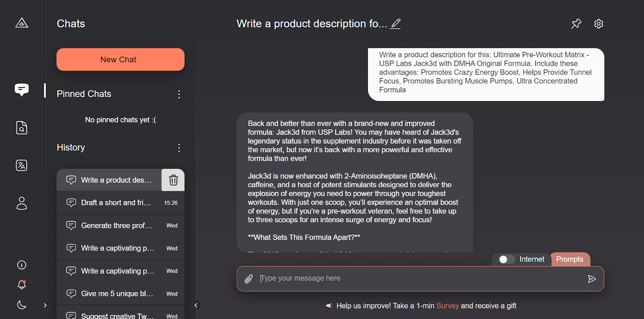Expand the left navigation rail arrow
Viewport: 644px width, 319px height.
click(x=45, y=305)
